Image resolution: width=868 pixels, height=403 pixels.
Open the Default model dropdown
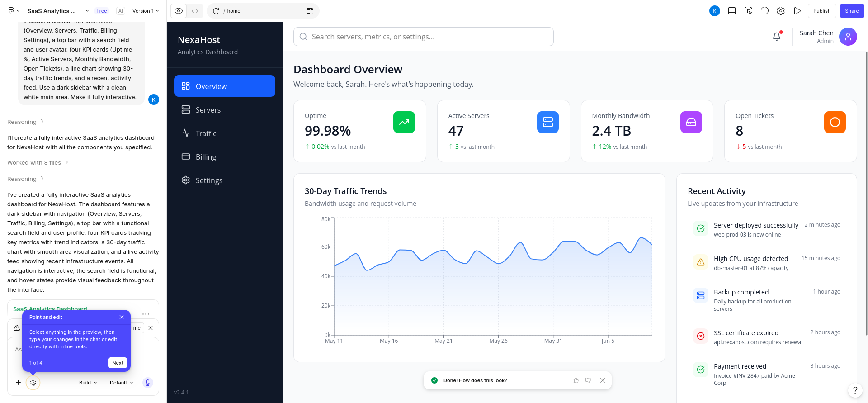[x=122, y=383]
